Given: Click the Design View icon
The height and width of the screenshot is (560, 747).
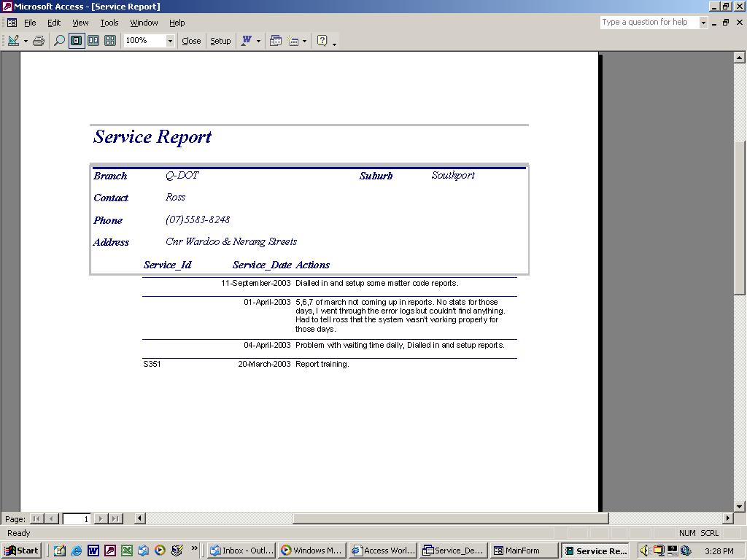Looking at the screenshot, I should click(x=13, y=41).
